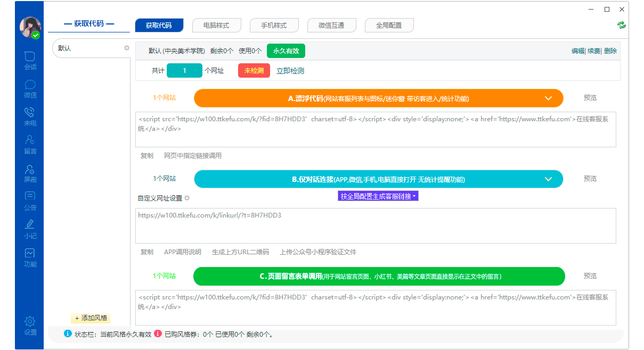Click the user avatar at top left

point(30,27)
